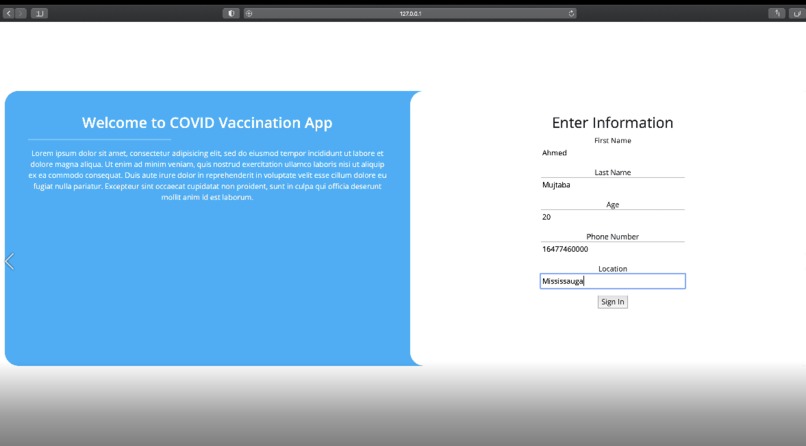Click the First Name label
806x446 pixels.
click(x=612, y=140)
